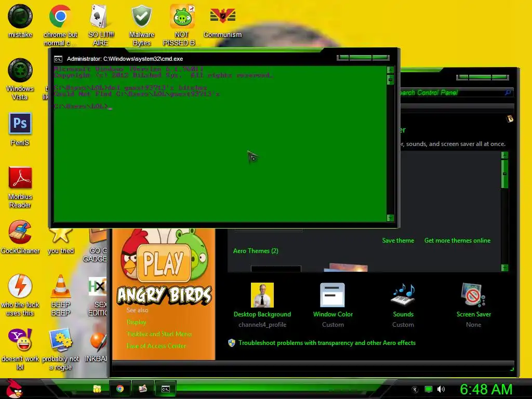Open the Sounds setting
This screenshot has width=532, height=399.
pos(403,305)
